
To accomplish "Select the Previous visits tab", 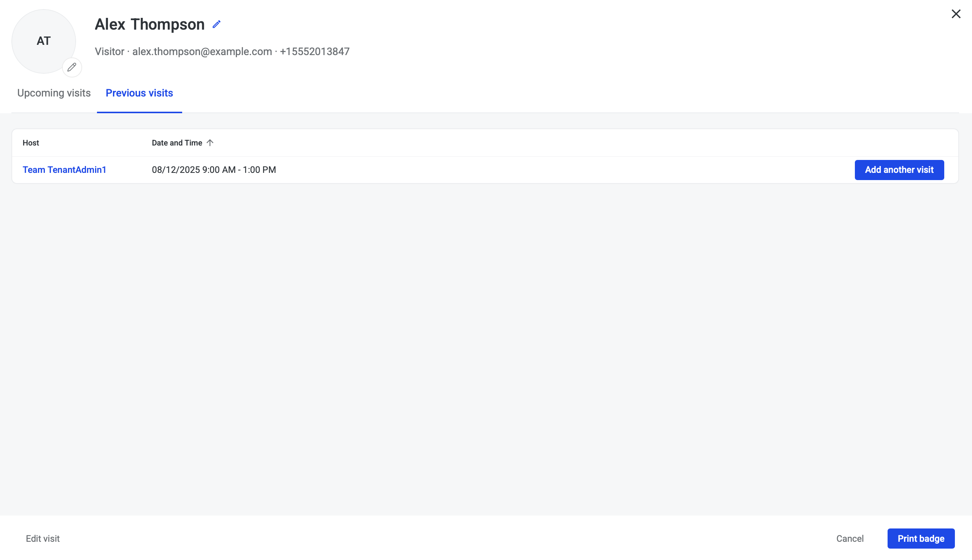I will click(139, 93).
